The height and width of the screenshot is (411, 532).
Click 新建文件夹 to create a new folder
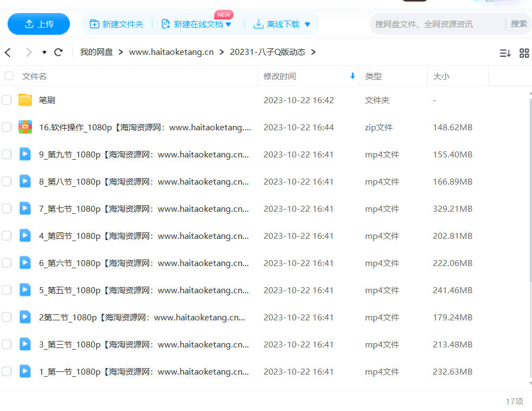(x=117, y=24)
